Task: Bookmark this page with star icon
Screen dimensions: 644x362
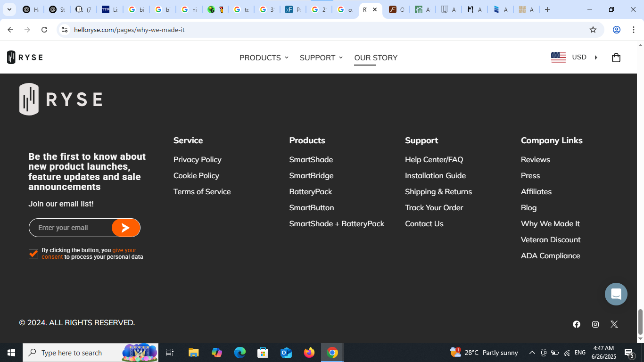Action: tap(593, 30)
